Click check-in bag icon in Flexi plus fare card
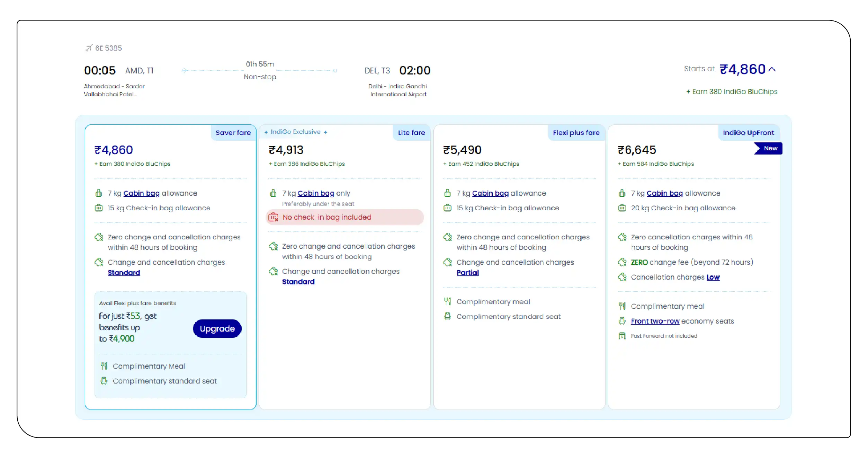Image resolution: width=868 pixels, height=458 pixels. tap(448, 208)
